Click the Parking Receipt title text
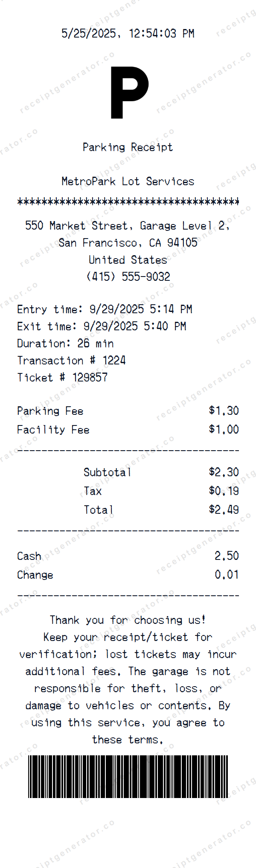 tap(128, 147)
